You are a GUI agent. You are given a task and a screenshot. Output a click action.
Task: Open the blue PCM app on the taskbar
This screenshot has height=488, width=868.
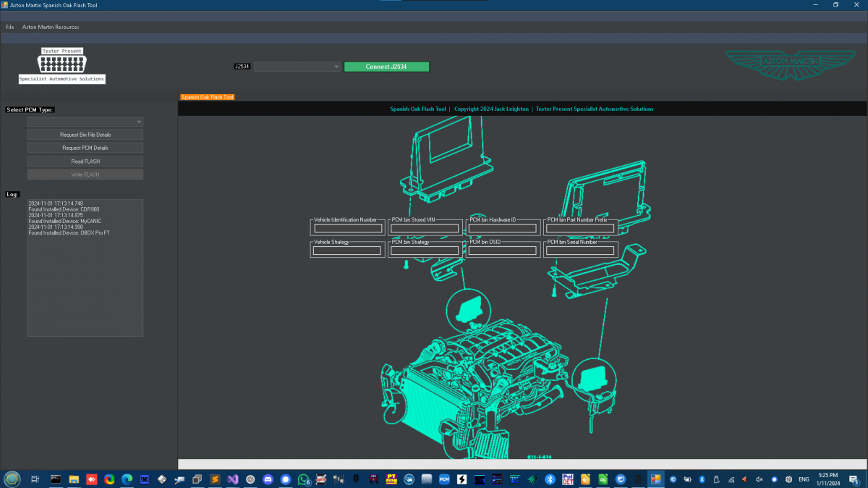(444, 479)
